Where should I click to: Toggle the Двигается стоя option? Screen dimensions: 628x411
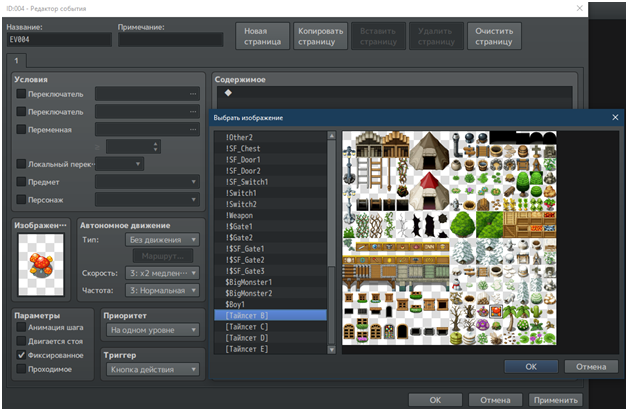click(x=21, y=341)
